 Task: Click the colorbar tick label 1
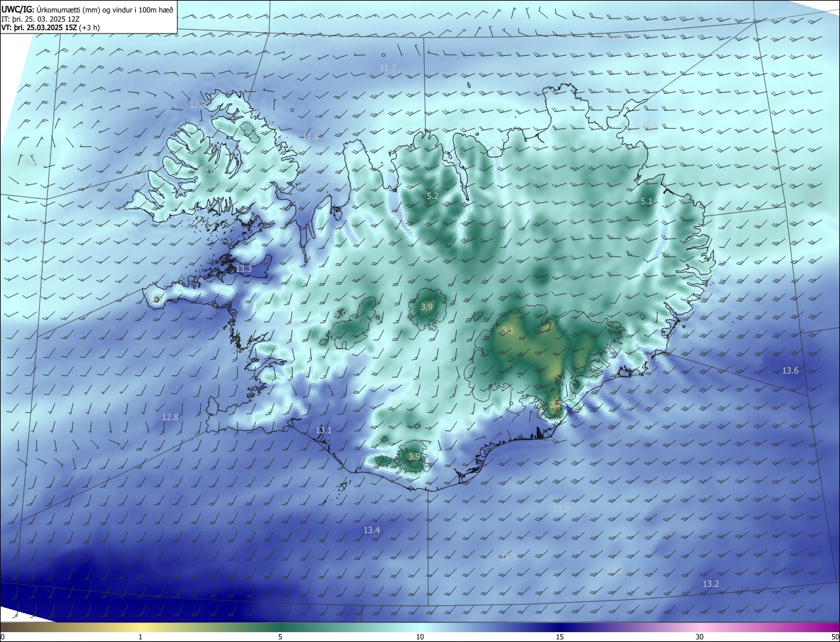point(140,637)
